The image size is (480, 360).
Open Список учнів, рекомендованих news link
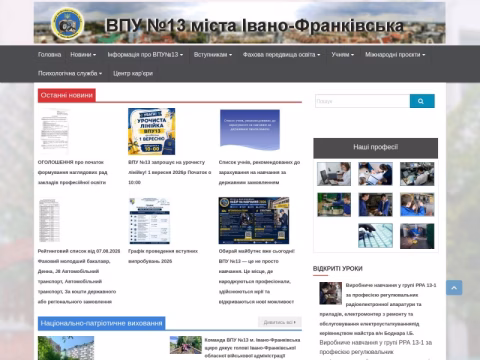[x=259, y=172]
